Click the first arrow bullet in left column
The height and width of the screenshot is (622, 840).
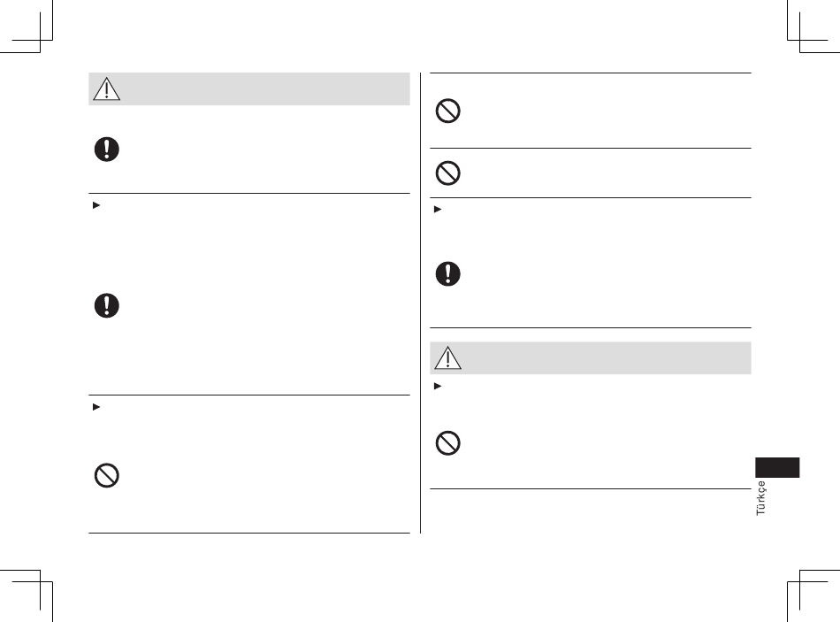[x=95, y=203]
